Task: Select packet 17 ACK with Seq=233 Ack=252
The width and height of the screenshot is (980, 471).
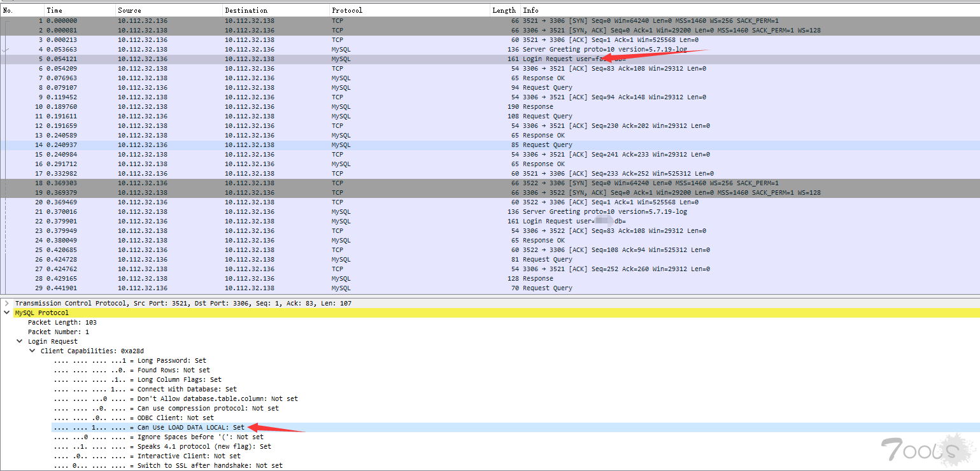Action: [x=490, y=173]
